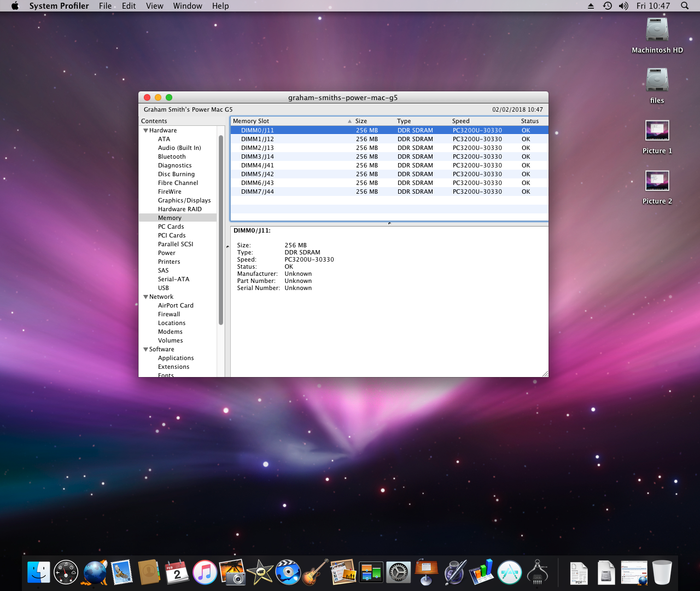
Task: Select Picture 1 thumbnail on desktop
Action: (x=657, y=131)
